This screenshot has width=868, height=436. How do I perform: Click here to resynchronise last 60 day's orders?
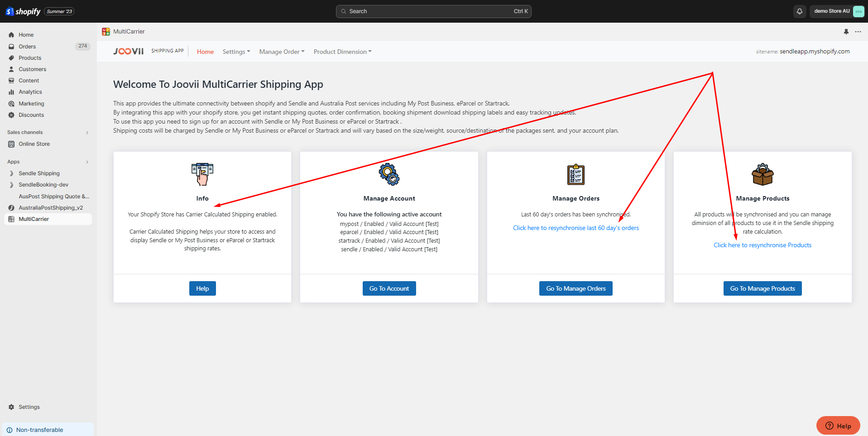pyautogui.click(x=575, y=227)
